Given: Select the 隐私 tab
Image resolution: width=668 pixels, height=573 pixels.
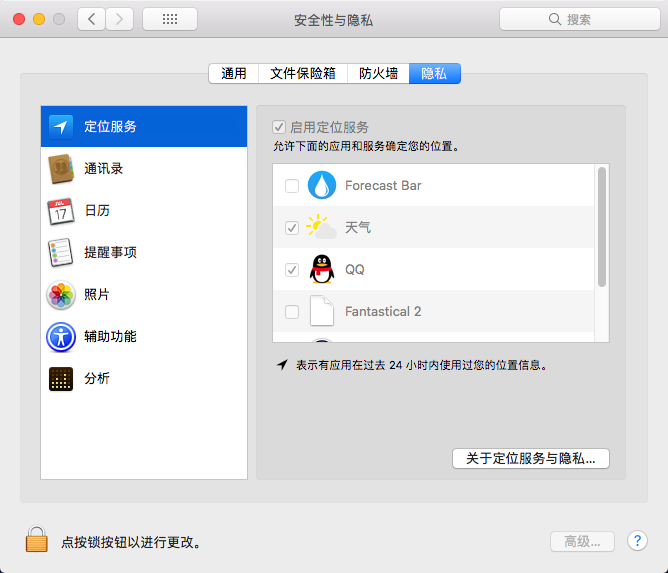Looking at the screenshot, I should pyautogui.click(x=435, y=73).
